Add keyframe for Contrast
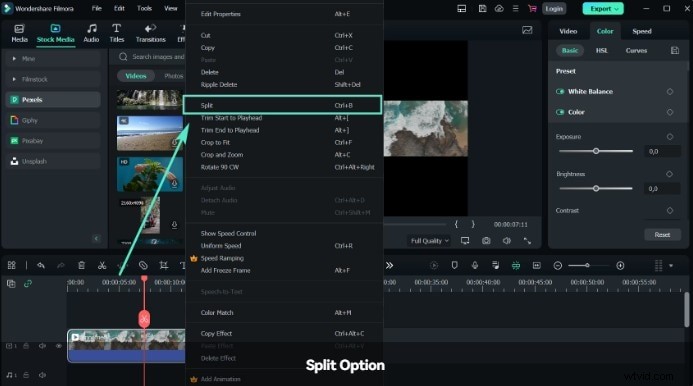This screenshot has height=386, width=693. 670,210
